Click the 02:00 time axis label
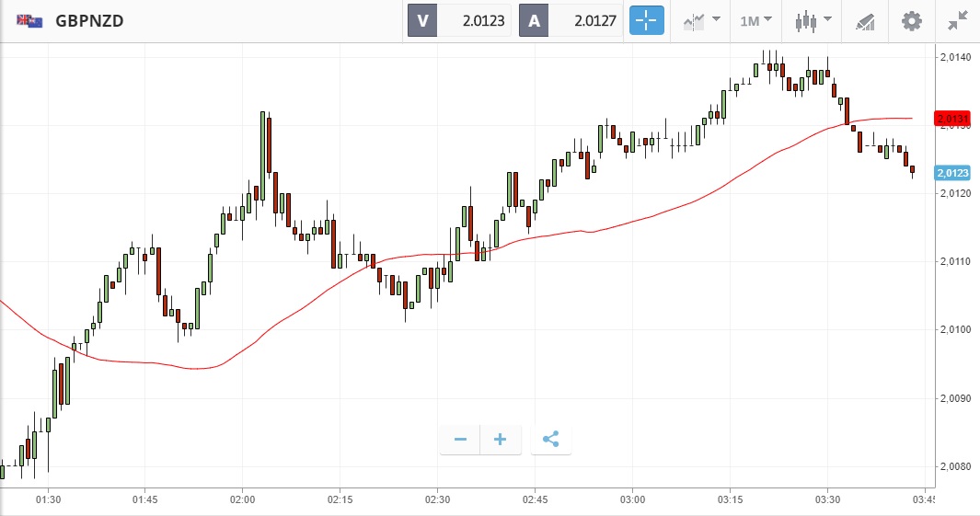The width and height of the screenshot is (980, 516). point(242,499)
